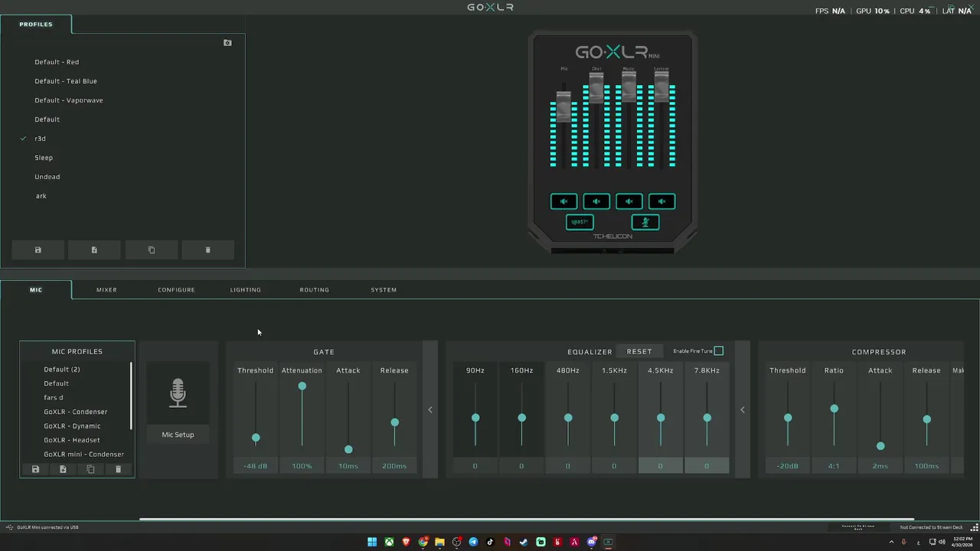Viewport: 980px width, 551px height.
Task: Delete the selected profile in Profiles panel
Action: [207, 249]
